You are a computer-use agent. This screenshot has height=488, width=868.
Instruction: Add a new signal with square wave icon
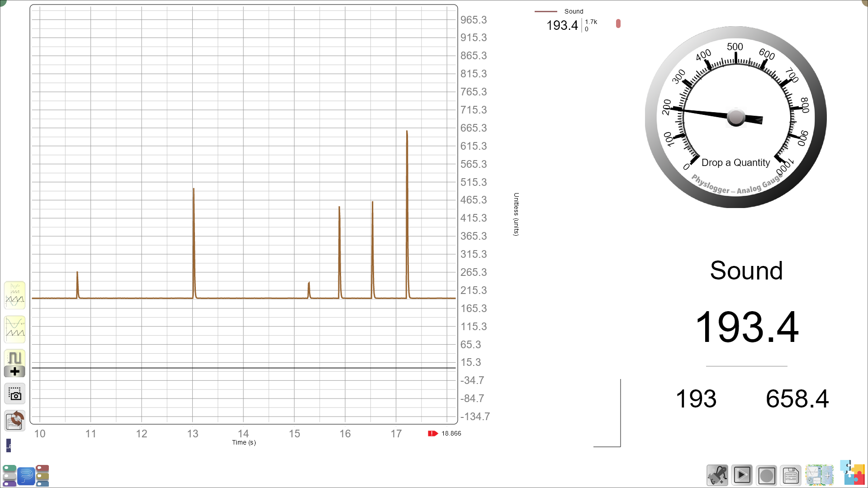tap(14, 364)
